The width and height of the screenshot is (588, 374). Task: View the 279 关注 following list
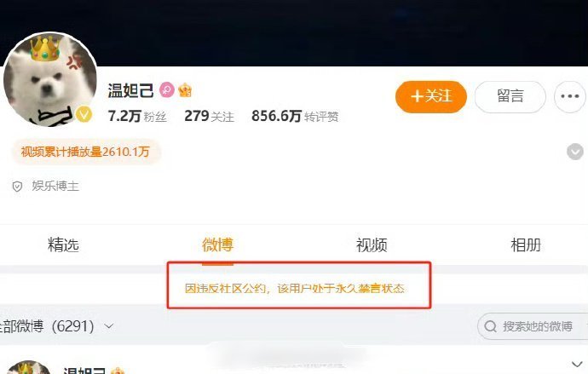pyautogui.click(x=210, y=116)
